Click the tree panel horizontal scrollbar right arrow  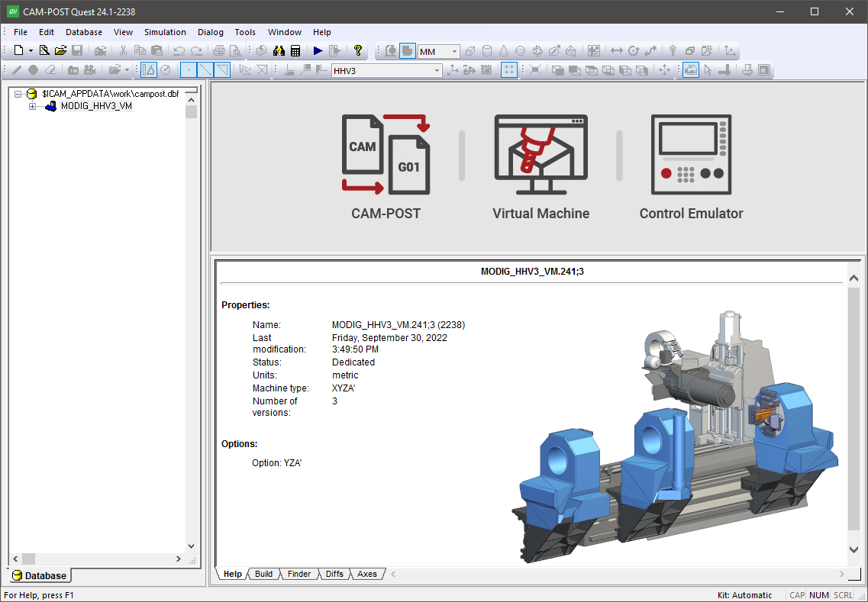point(178,559)
